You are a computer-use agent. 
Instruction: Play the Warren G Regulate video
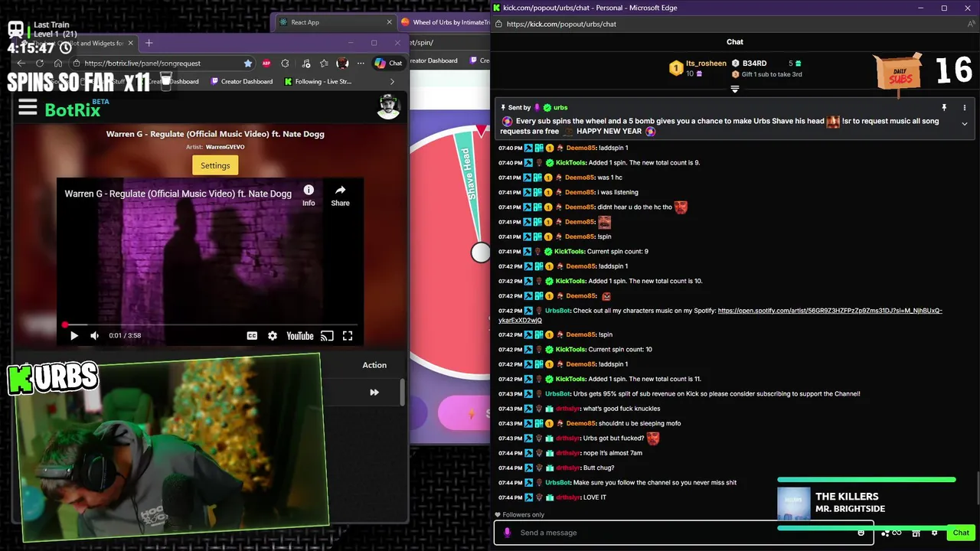point(74,335)
